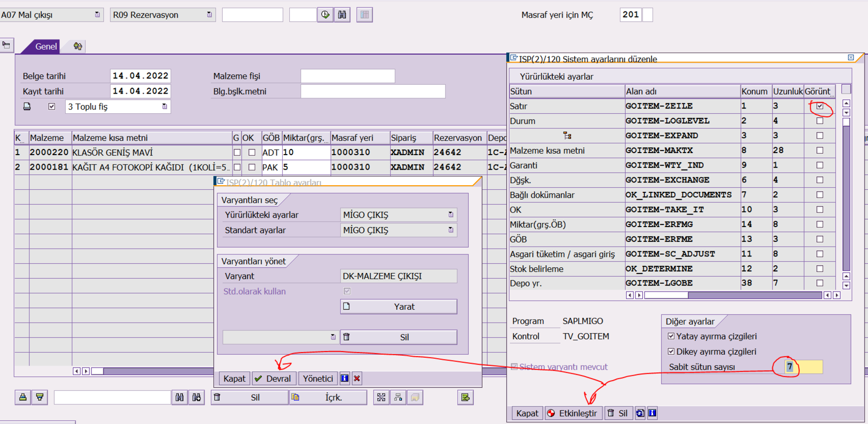
Task: Click the Malzeme fişi input field
Action: [348, 76]
